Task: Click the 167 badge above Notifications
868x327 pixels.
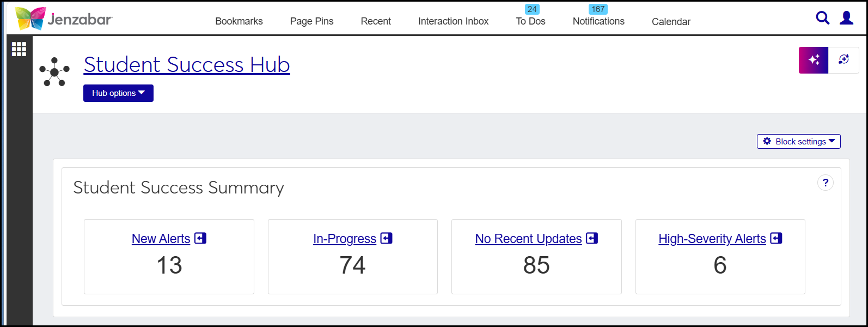Action: click(598, 9)
